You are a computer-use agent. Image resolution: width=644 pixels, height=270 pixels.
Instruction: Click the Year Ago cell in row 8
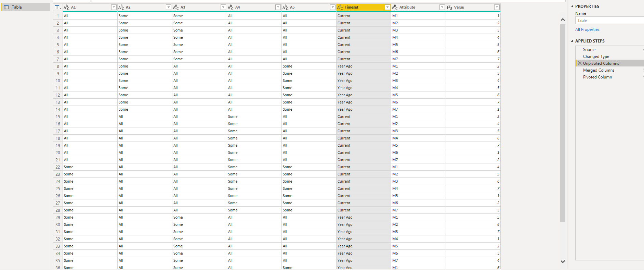[364, 66]
